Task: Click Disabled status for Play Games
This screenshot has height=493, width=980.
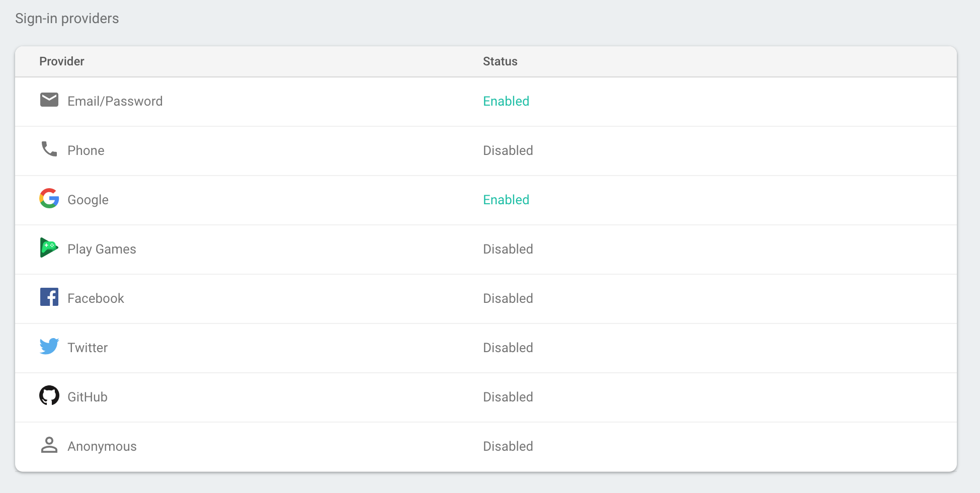Action: [x=508, y=249]
